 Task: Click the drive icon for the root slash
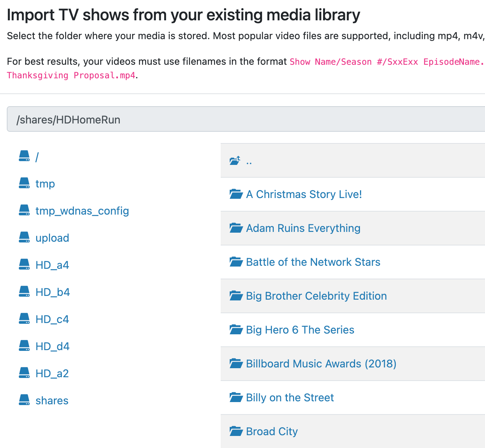tap(24, 156)
